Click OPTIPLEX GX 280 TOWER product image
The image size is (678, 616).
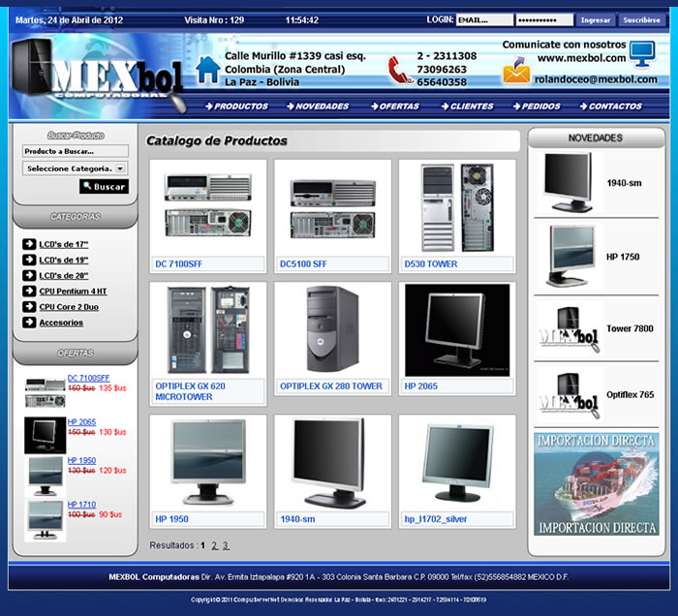coord(332,329)
